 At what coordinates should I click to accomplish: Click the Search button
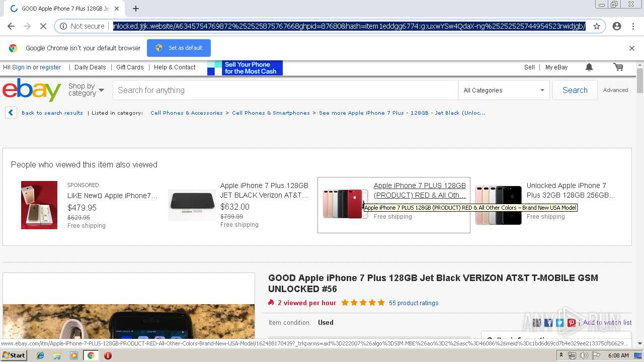click(575, 90)
